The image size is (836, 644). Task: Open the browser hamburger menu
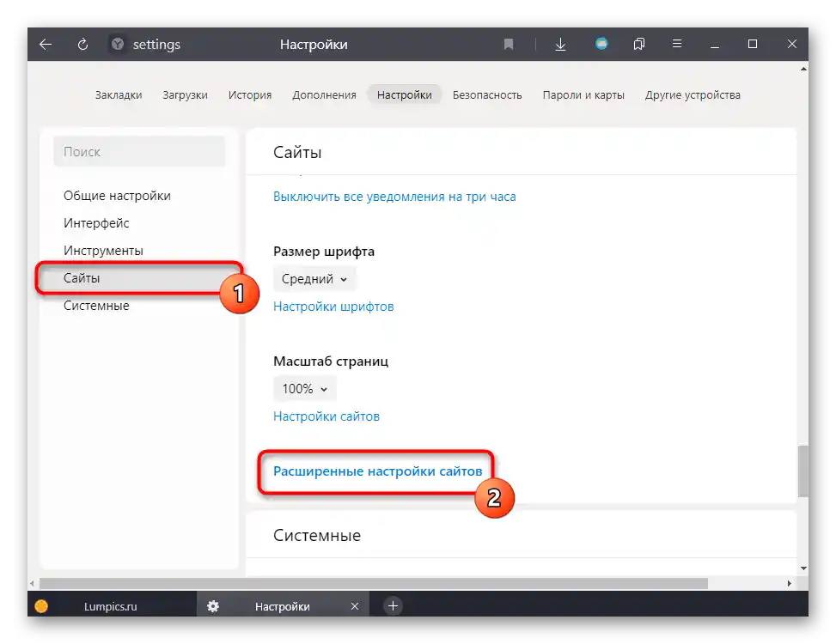[677, 44]
